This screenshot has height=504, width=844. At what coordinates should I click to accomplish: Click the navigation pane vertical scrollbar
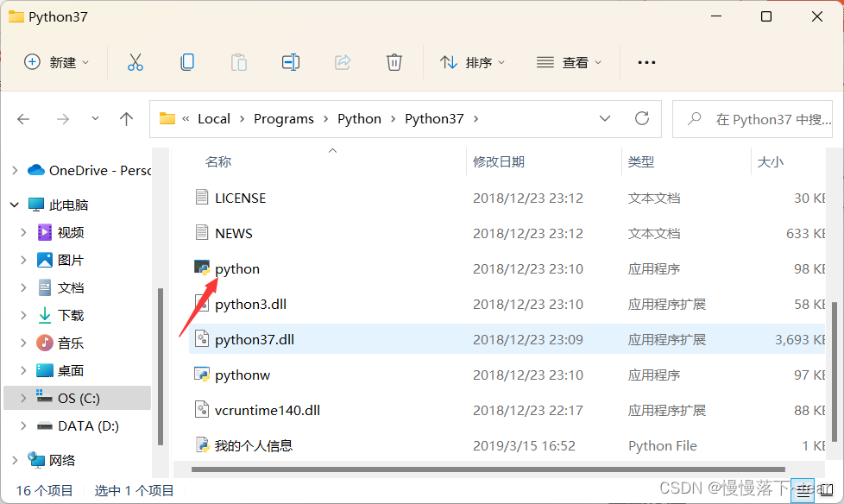[160, 367]
